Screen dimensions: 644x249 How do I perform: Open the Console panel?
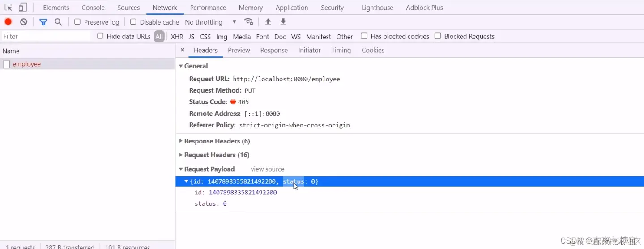pyautogui.click(x=93, y=8)
